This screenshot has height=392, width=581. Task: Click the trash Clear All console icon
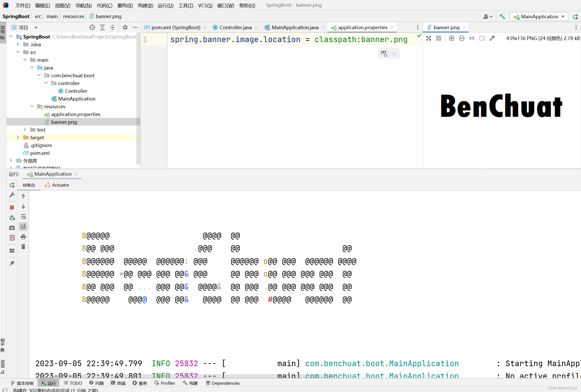(x=23, y=247)
